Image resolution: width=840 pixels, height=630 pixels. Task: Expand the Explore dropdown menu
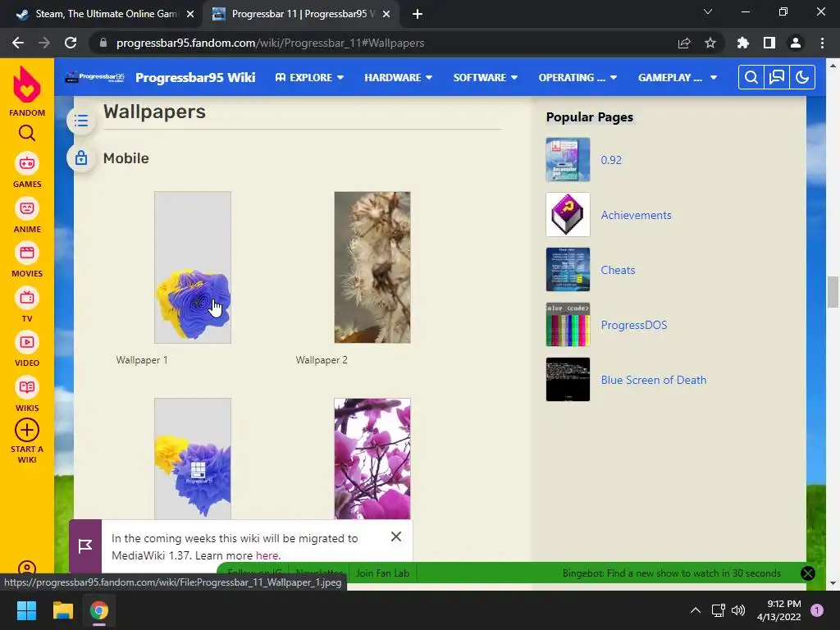pos(309,78)
